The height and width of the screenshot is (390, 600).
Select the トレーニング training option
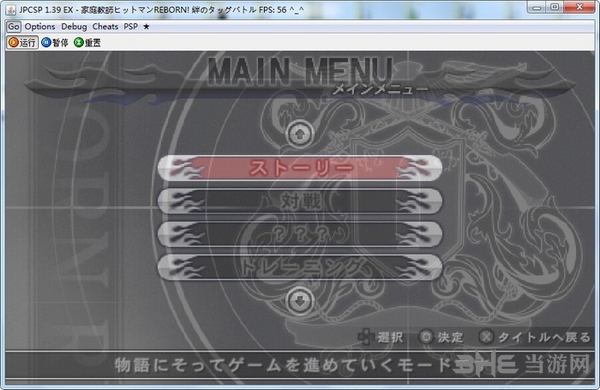pos(300,267)
